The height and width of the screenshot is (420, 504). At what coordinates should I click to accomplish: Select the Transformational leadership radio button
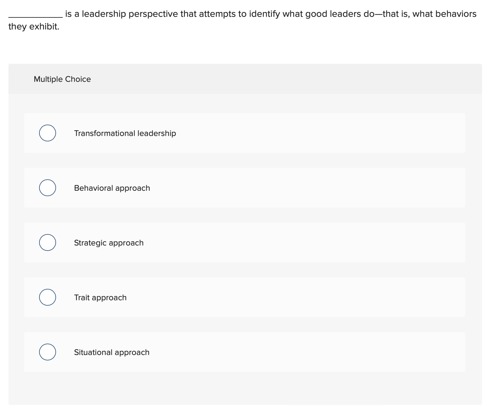click(x=48, y=133)
